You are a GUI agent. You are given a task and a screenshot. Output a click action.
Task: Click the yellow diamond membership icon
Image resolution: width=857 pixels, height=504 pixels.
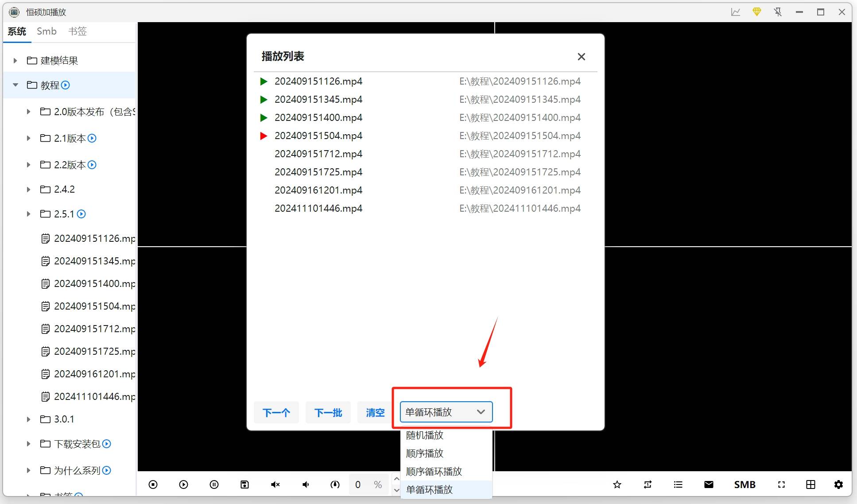(x=756, y=12)
